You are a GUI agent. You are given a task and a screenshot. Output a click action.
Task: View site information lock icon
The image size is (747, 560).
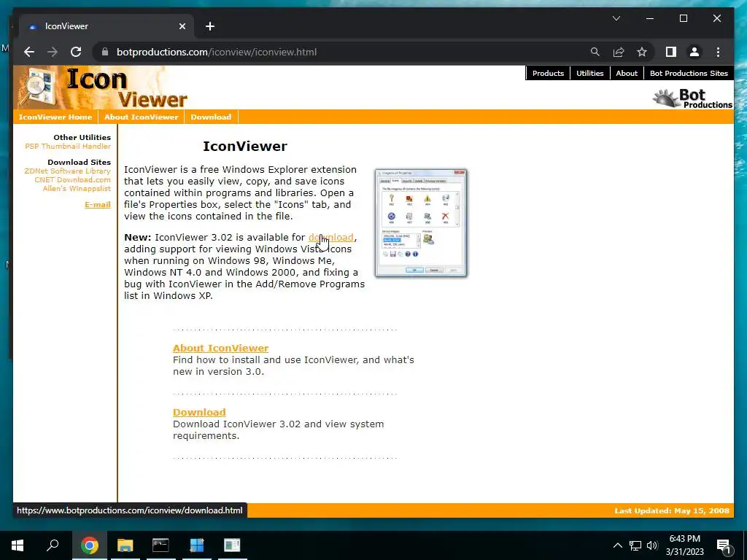105,52
